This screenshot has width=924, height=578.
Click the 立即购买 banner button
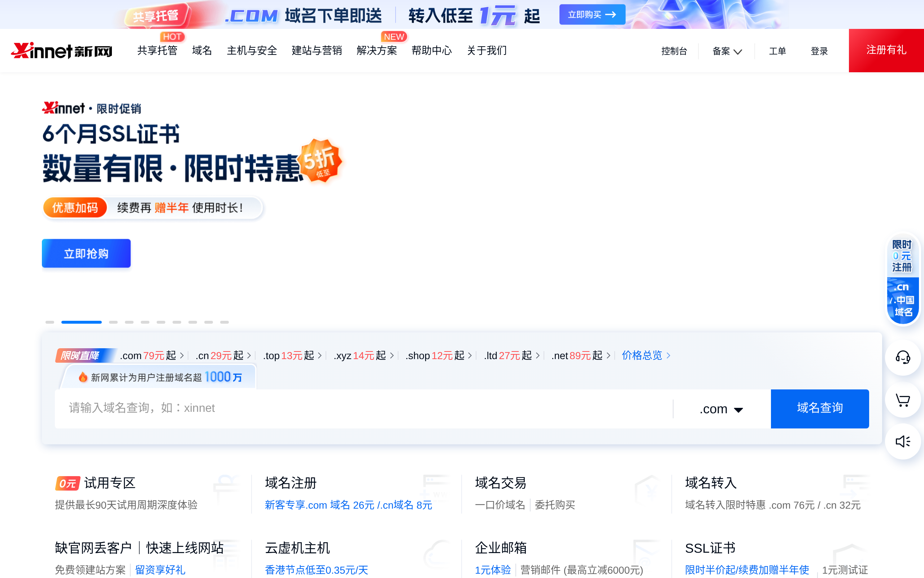[592, 14]
